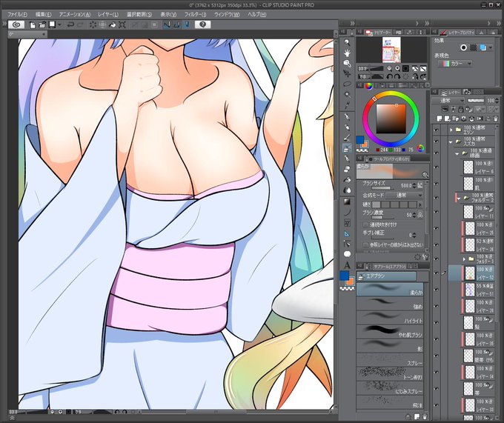Select the Airbrush tool in the toolbox

(x=347, y=147)
